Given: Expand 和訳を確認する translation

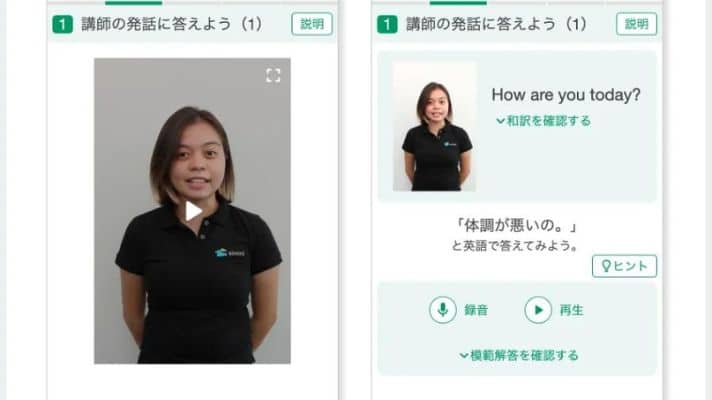Looking at the screenshot, I should [544, 121].
